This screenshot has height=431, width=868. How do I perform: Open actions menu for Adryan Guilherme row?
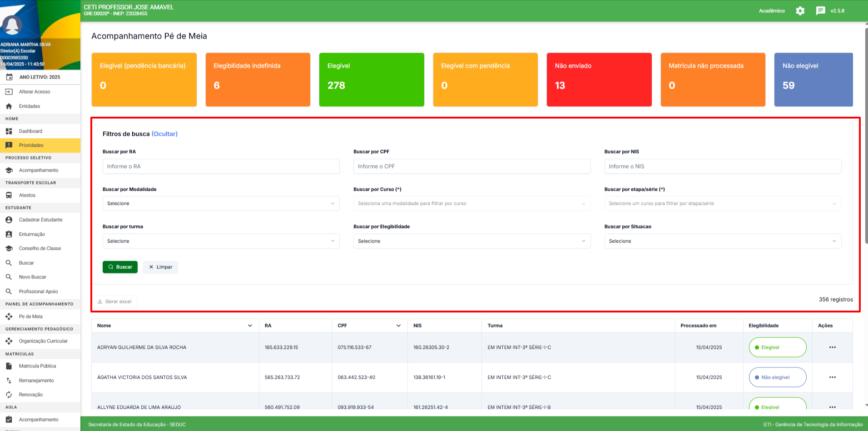pyautogui.click(x=832, y=347)
